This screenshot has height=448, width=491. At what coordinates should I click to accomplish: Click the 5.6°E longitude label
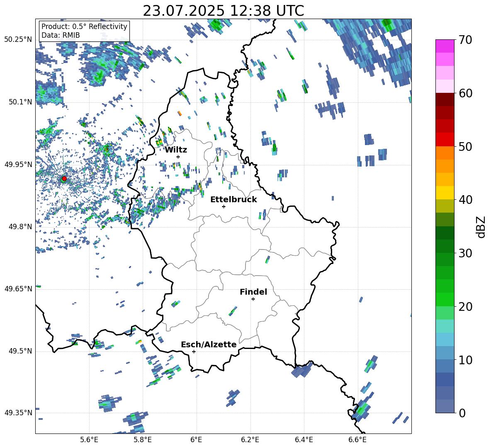tap(89, 440)
